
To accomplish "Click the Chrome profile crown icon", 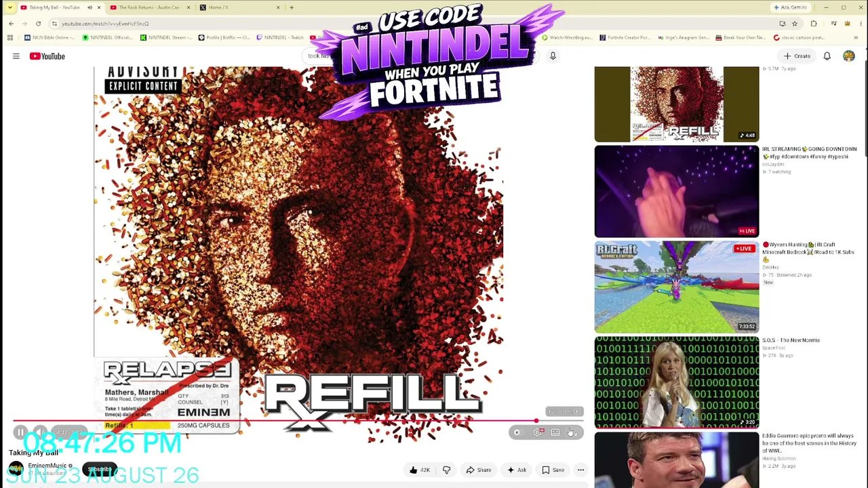I will point(847,24).
